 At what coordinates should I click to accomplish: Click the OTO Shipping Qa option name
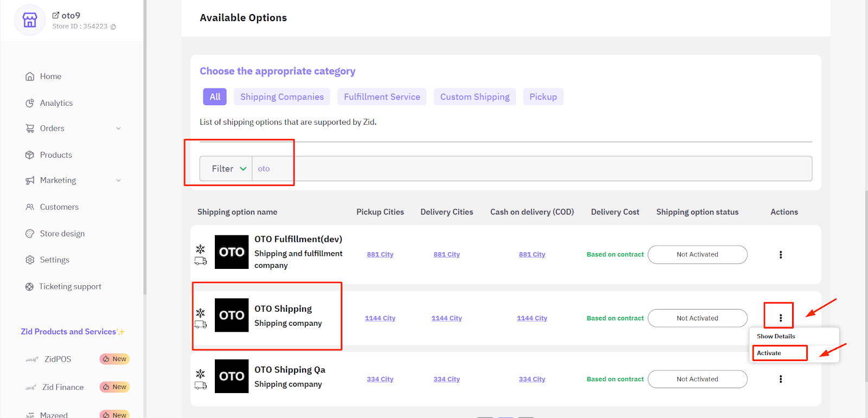(290, 370)
